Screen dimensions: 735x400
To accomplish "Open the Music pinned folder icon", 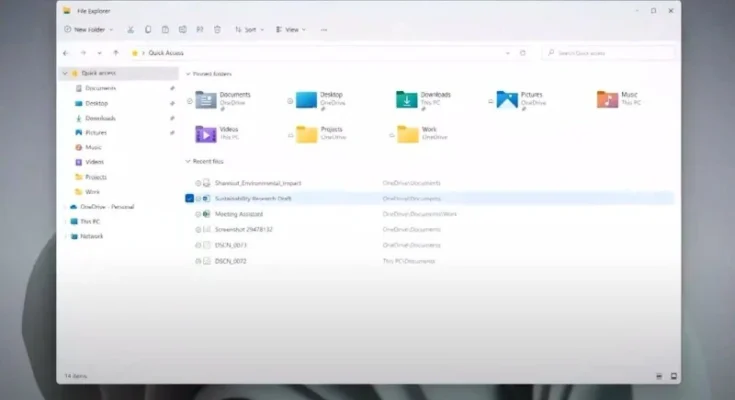I will (x=607, y=99).
